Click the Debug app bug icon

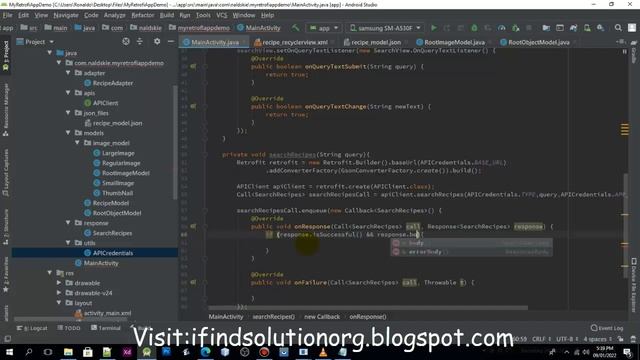pos(474,28)
